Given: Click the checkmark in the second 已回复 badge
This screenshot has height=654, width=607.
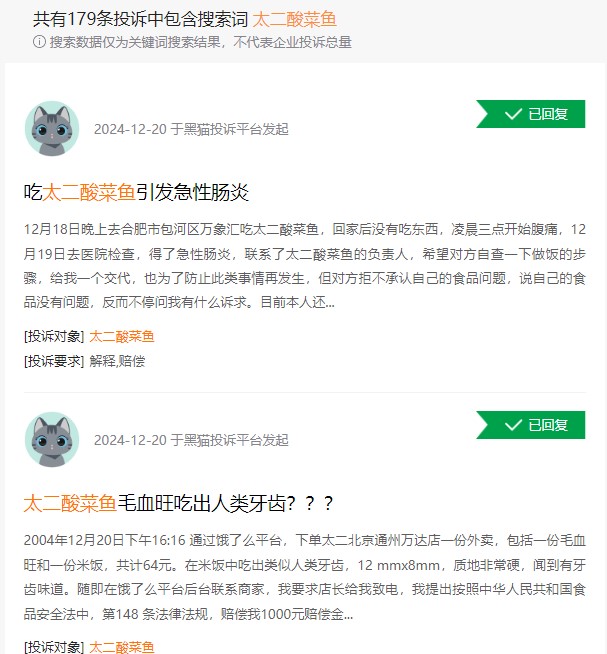Looking at the screenshot, I should click(513, 425).
